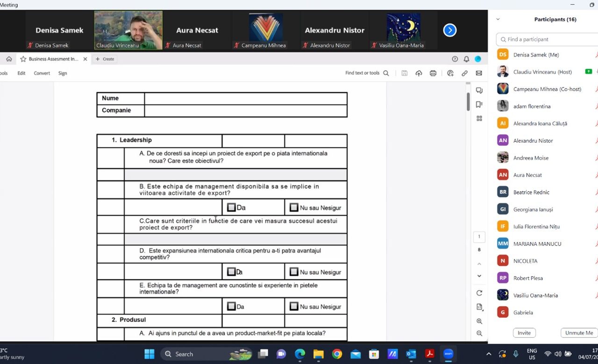
Task: Rotate the page with the rotate icon
Action: pos(479,293)
